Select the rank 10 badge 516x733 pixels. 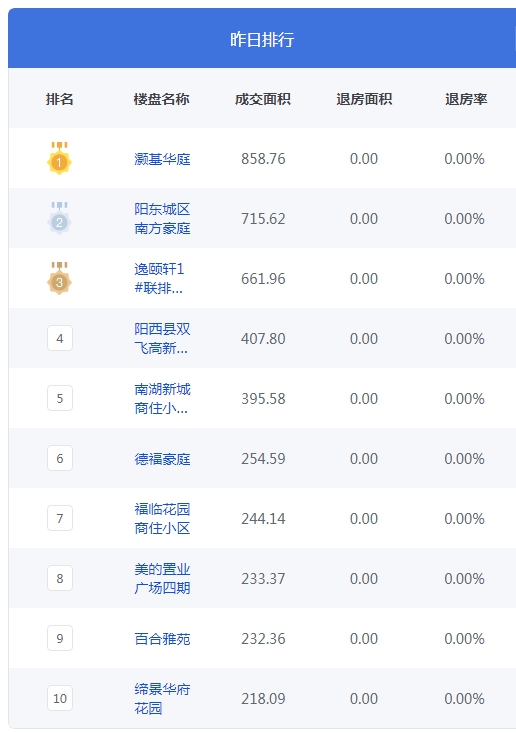tap(60, 698)
